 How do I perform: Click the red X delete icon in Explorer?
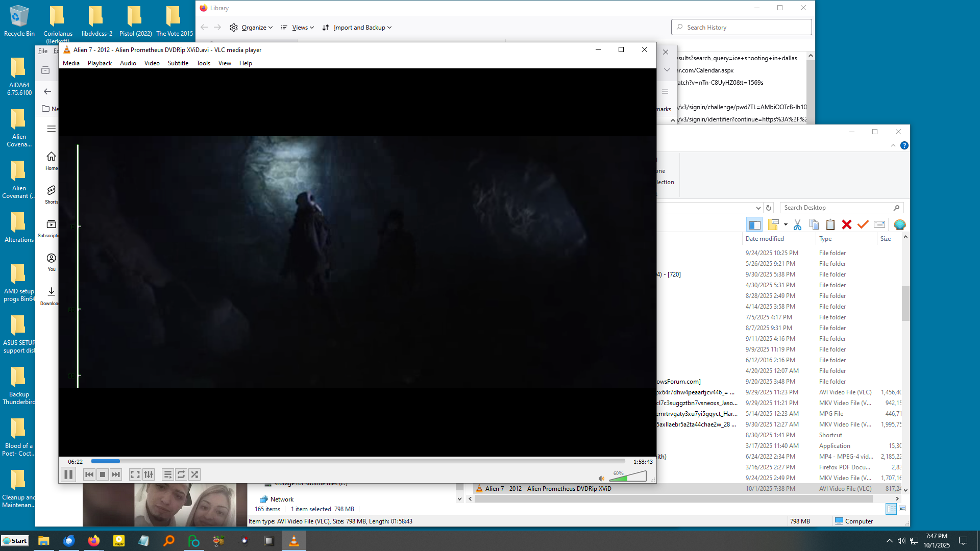pos(847,224)
